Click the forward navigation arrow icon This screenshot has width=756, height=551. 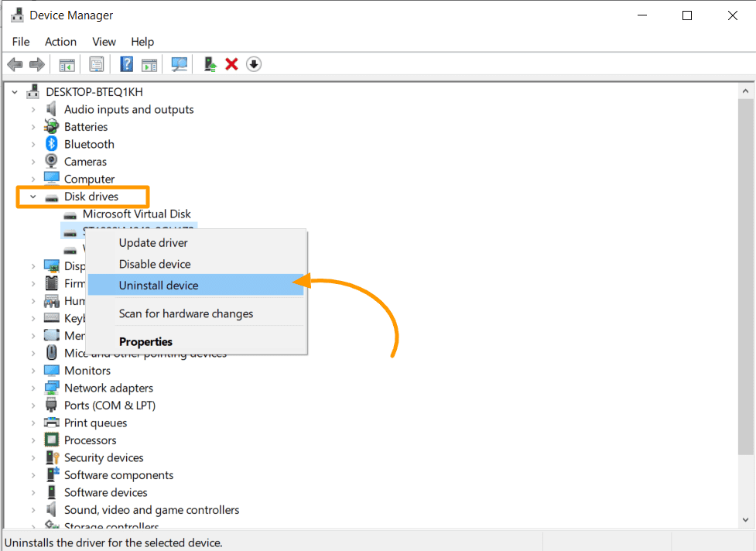[36, 63]
